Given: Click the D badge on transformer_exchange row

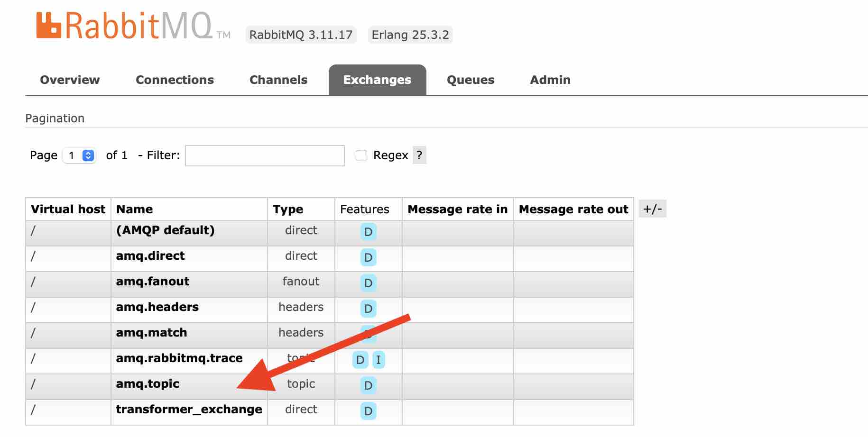Looking at the screenshot, I should click(x=368, y=411).
